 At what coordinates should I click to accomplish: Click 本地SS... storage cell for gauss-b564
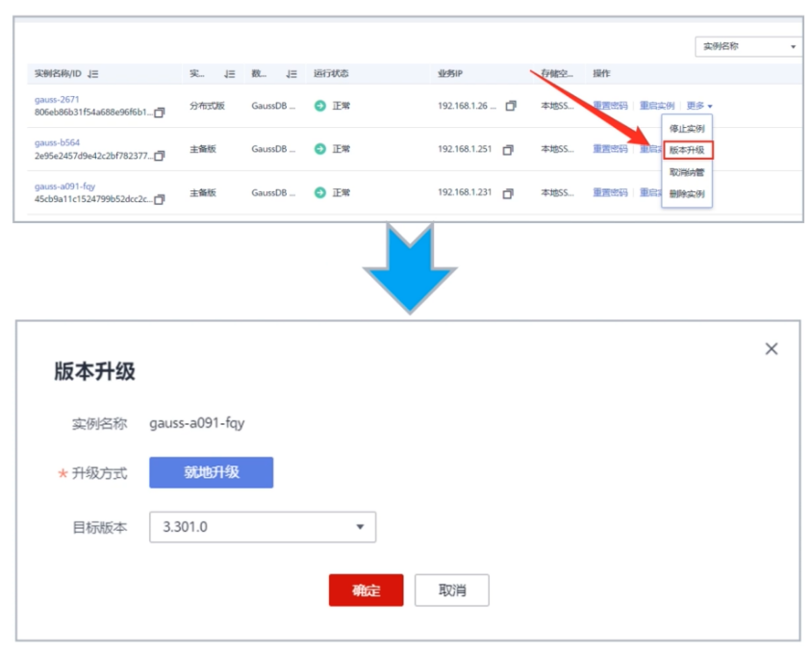pyautogui.click(x=557, y=149)
